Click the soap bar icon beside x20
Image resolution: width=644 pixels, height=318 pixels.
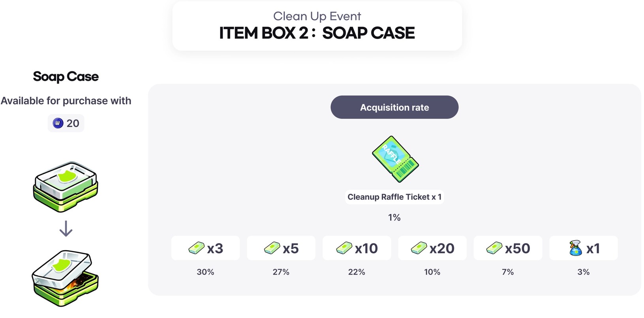[419, 248]
